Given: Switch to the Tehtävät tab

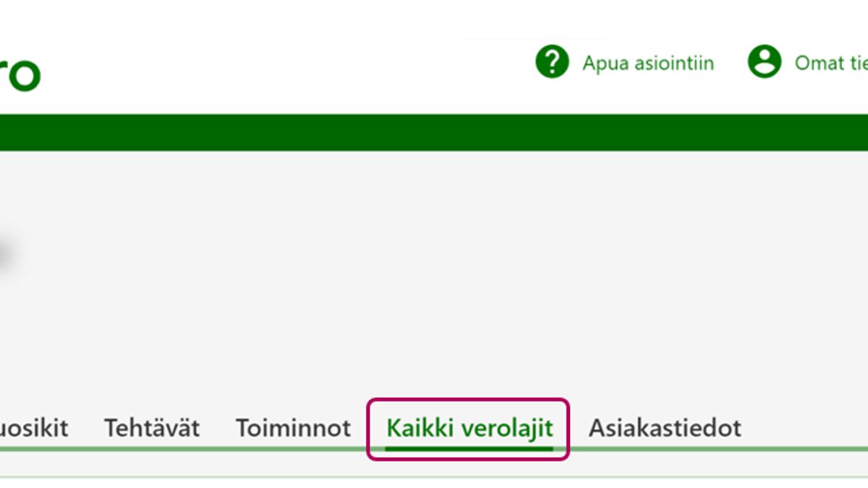Looking at the screenshot, I should [x=152, y=428].
